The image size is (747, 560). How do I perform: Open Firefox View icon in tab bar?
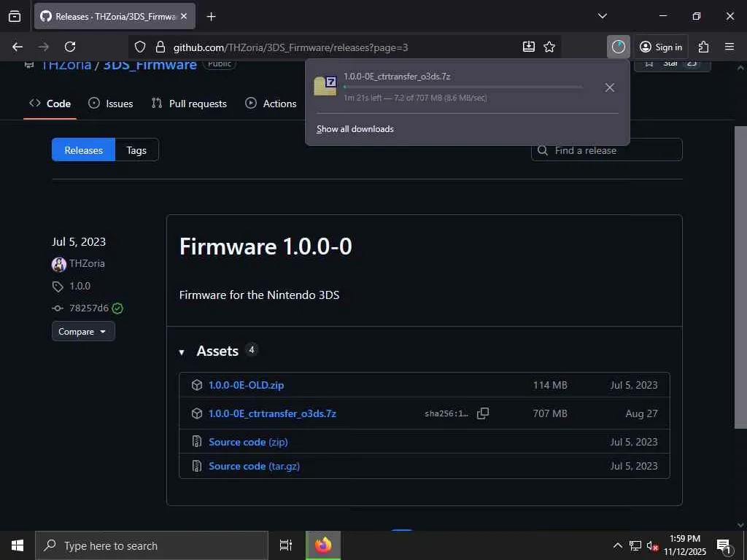pos(15,16)
